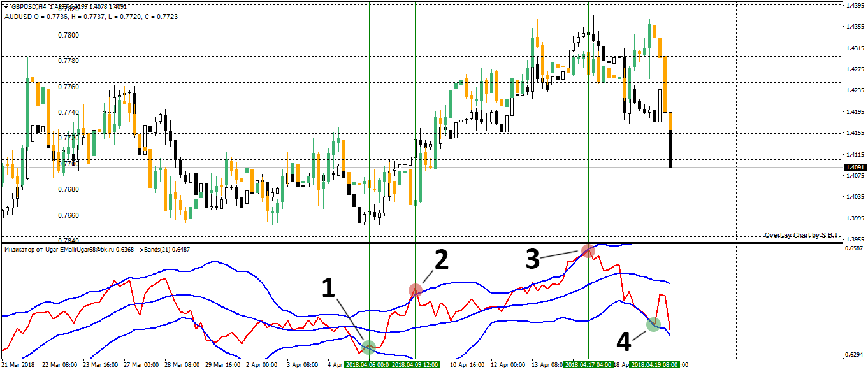The width and height of the screenshot is (868, 372).
Task: Click the 1.3995 price axis label
Action: 854,218
